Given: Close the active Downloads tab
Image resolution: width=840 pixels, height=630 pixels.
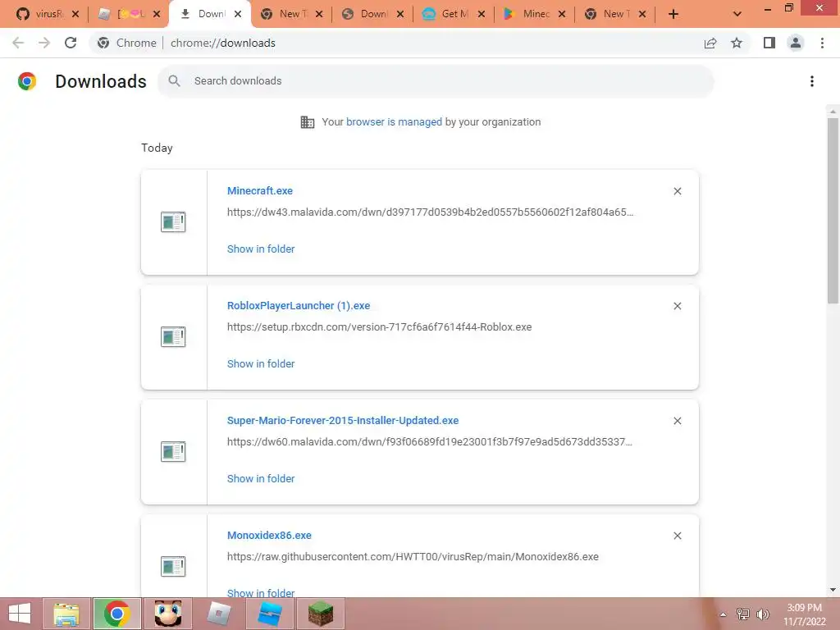Looking at the screenshot, I should pyautogui.click(x=238, y=15).
